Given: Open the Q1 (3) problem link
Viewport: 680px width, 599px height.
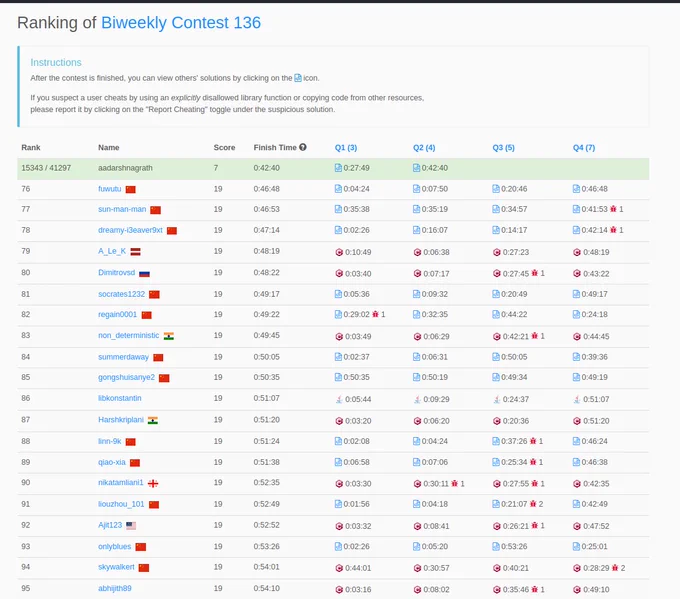Looking at the screenshot, I should [x=346, y=147].
